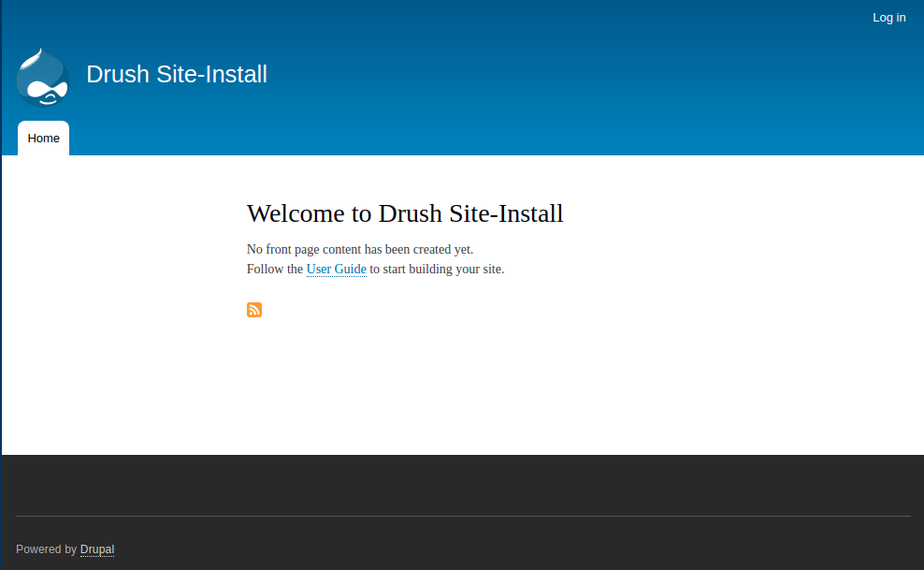
Task: Open the Drupal link in footer
Action: (x=97, y=549)
